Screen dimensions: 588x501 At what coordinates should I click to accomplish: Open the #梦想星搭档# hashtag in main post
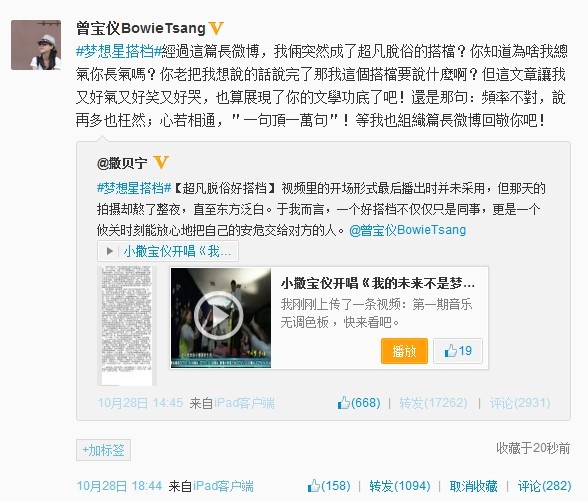pyautogui.click(x=116, y=51)
